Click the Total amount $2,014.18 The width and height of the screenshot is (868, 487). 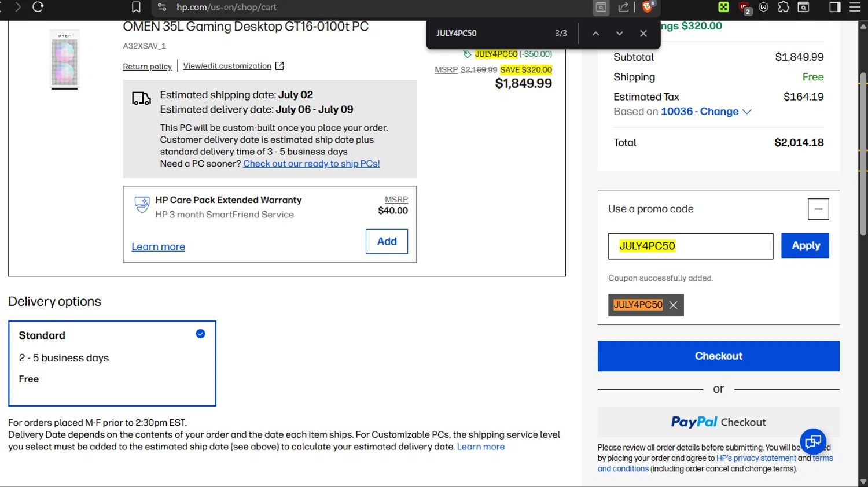[x=799, y=143]
